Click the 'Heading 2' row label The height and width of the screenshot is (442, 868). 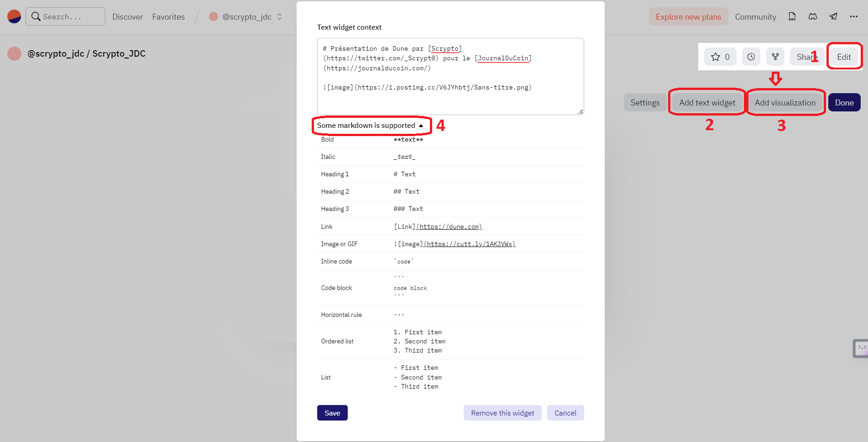tap(335, 192)
